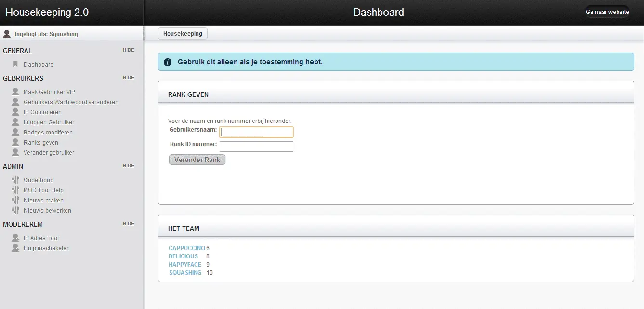
Task: Click rank value 8 beside DELICIOUS
Action: (x=208, y=256)
